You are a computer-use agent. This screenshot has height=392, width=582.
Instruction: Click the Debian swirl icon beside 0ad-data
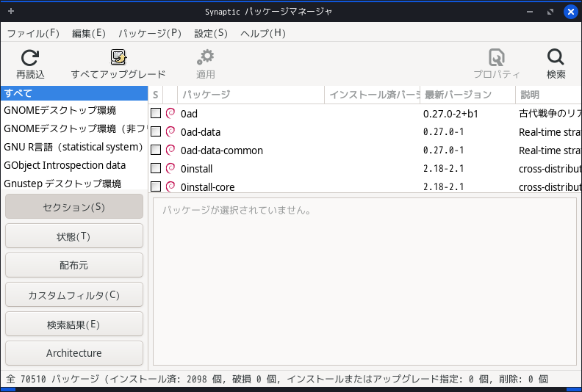pyautogui.click(x=170, y=132)
